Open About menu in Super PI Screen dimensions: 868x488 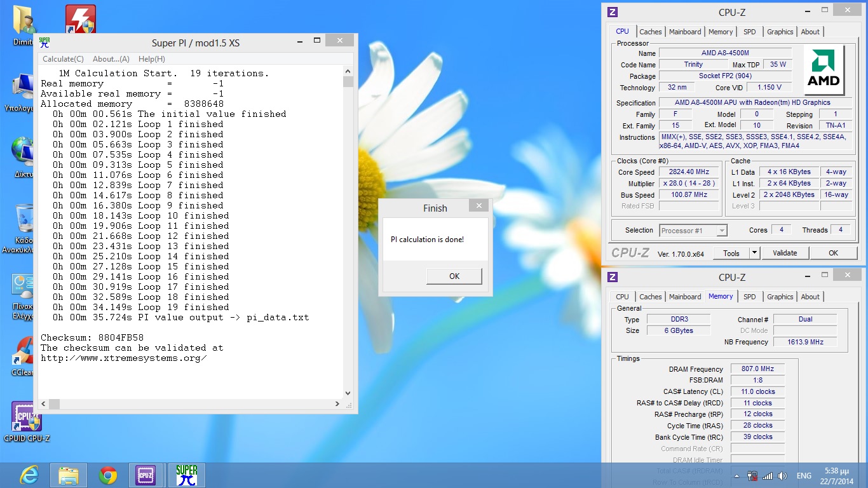111,59
